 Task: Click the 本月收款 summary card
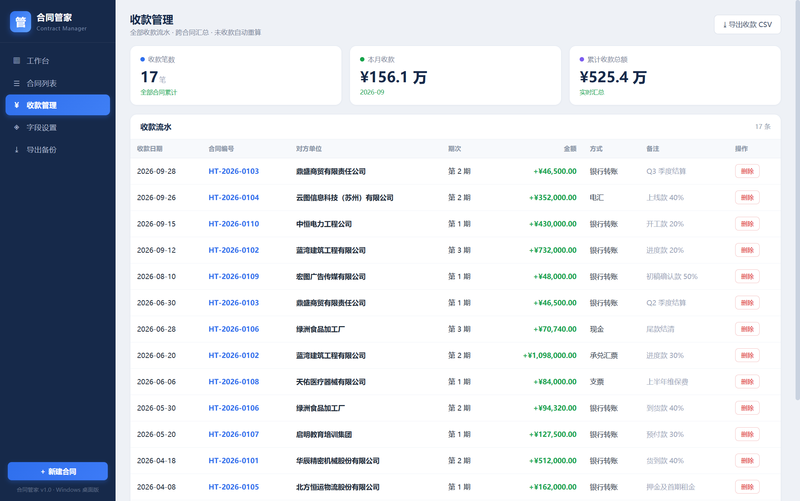[455, 76]
